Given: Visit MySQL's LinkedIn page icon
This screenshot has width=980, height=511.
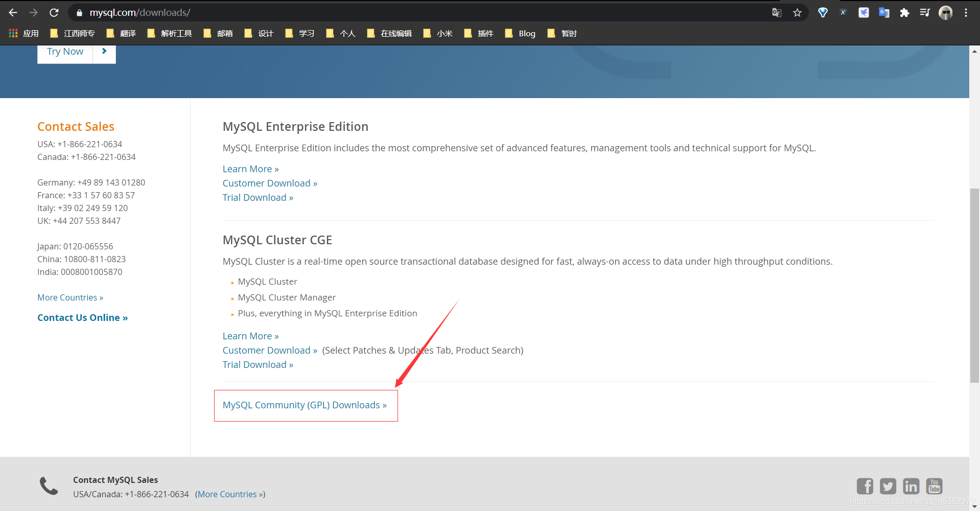Looking at the screenshot, I should click(x=911, y=486).
